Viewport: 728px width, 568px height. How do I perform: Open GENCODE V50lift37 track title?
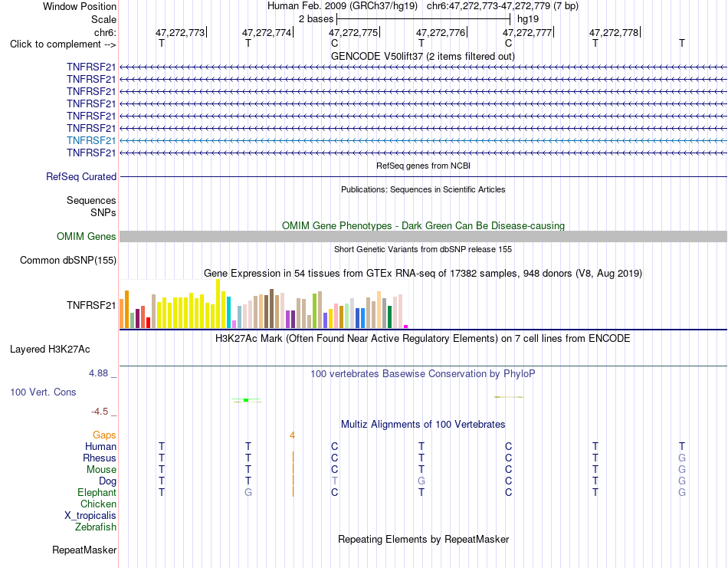[x=423, y=56]
